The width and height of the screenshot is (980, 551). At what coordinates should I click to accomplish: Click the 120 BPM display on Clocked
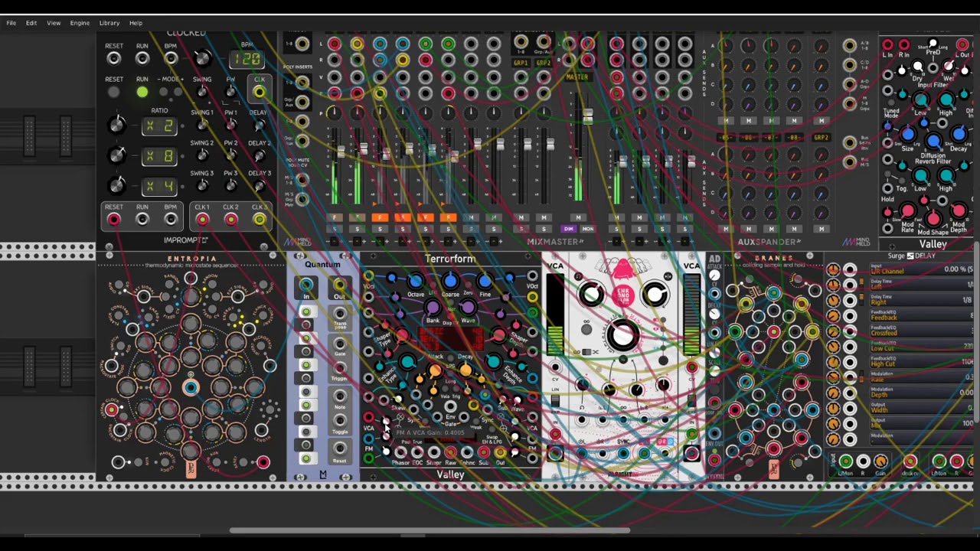pyautogui.click(x=247, y=59)
